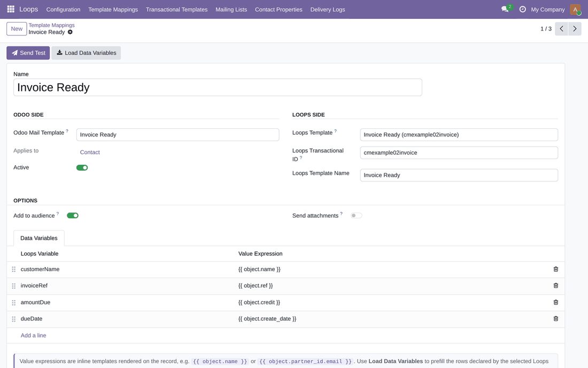The height and width of the screenshot is (368, 588).
Task: Click the {{ object.credit }} expression cell
Action: click(392, 302)
